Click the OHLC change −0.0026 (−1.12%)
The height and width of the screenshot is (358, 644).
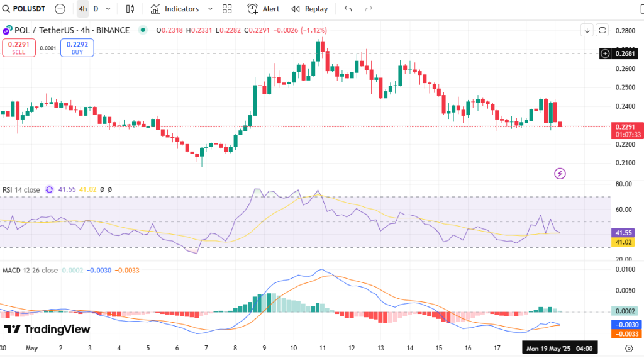300,30
